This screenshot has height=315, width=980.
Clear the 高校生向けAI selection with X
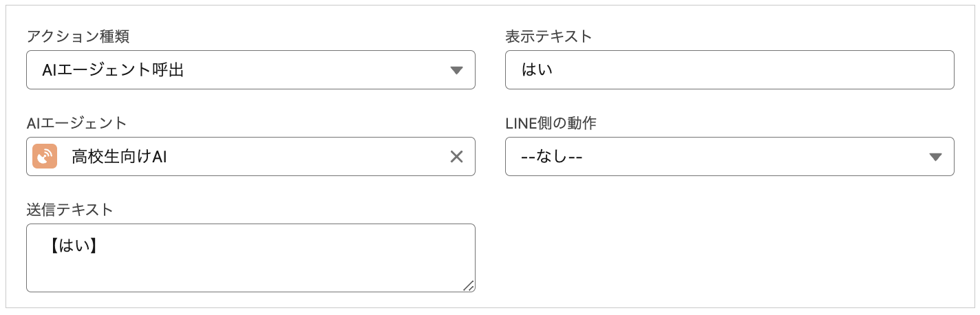tap(456, 157)
